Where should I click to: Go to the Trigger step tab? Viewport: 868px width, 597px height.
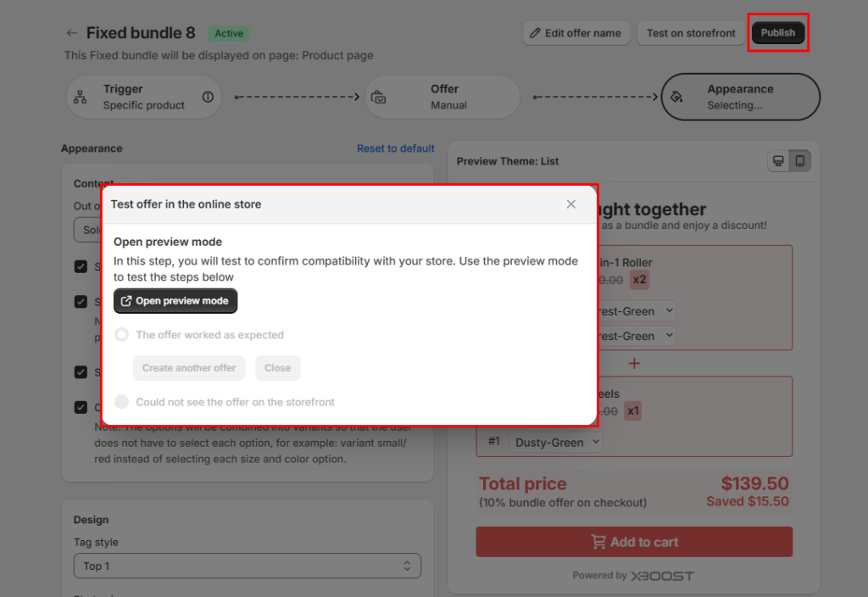tap(143, 97)
